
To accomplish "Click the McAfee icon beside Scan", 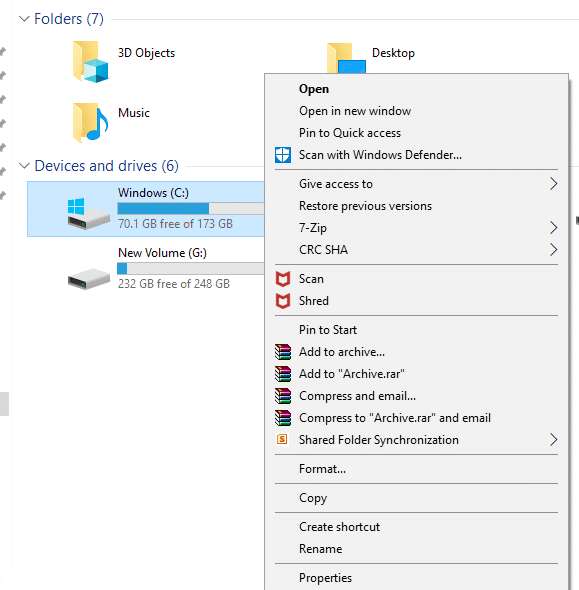I will pyautogui.click(x=283, y=279).
